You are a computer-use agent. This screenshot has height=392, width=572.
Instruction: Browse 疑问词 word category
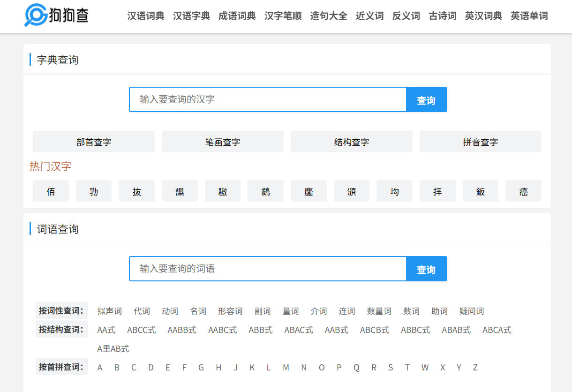(472, 311)
